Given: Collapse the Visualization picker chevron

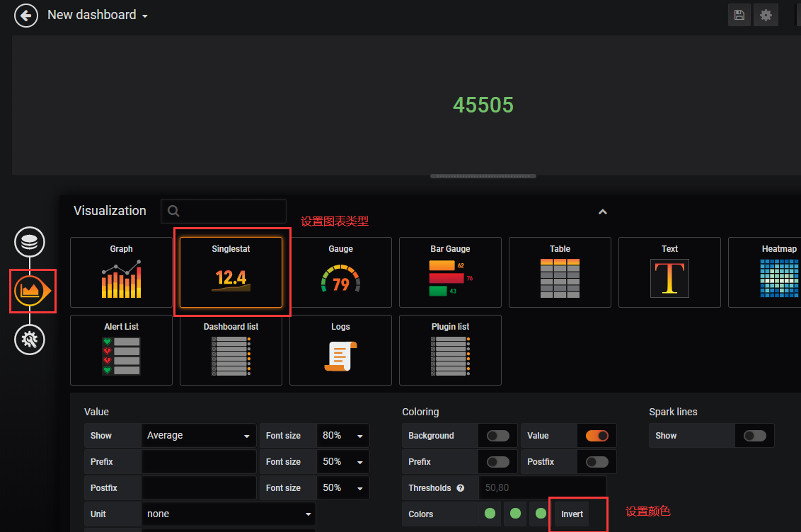Looking at the screenshot, I should [x=603, y=212].
